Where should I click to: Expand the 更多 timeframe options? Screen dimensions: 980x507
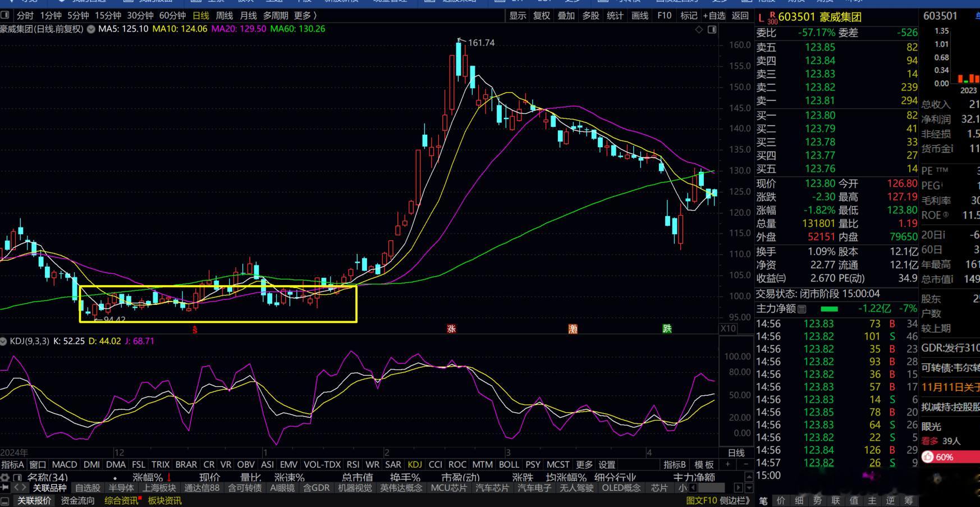click(x=305, y=16)
